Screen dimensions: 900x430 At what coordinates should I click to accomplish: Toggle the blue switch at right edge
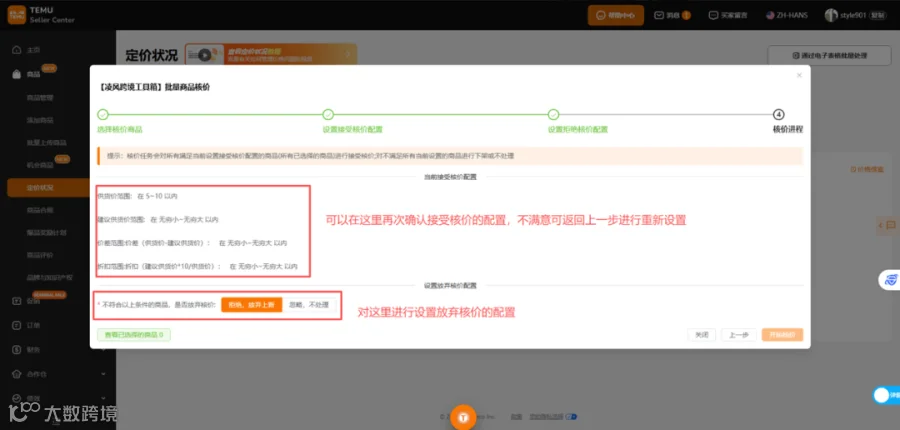[x=886, y=395]
